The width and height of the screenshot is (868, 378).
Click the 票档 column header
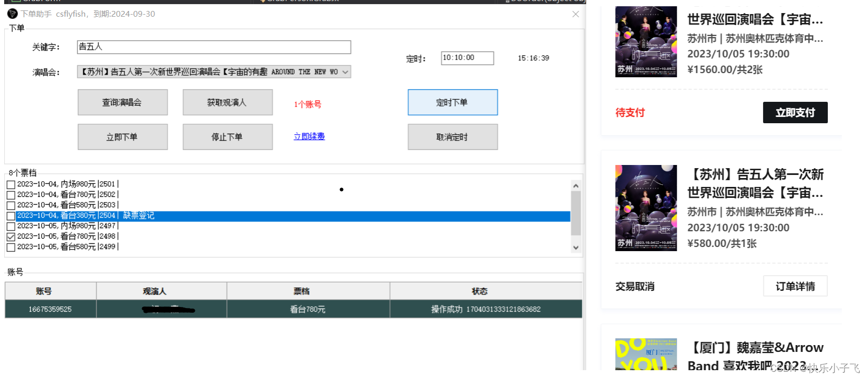[308, 291]
